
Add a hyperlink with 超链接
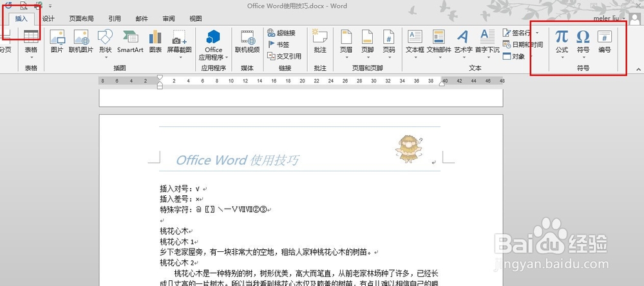[x=281, y=33]
